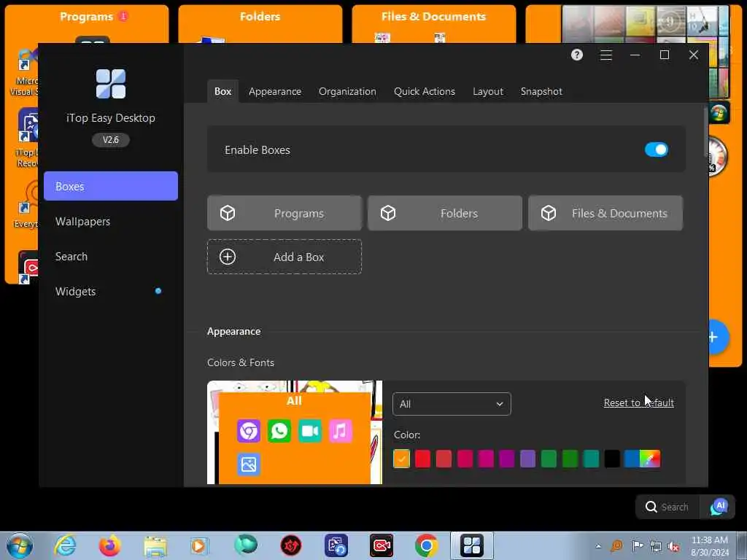Viewport: 747px width, 560px height.
Task: Click the muted volume tray icon
Action: (673, 547)
